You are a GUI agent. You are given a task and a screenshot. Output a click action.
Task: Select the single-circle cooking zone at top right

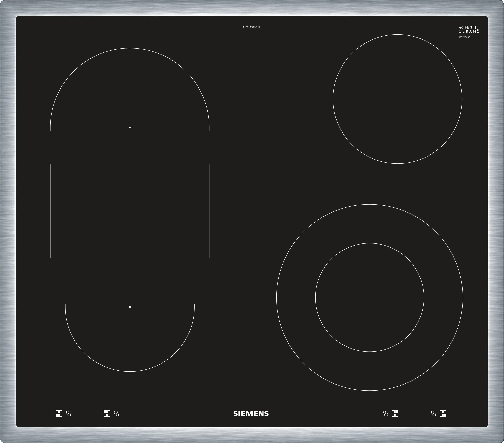(397, 99)
